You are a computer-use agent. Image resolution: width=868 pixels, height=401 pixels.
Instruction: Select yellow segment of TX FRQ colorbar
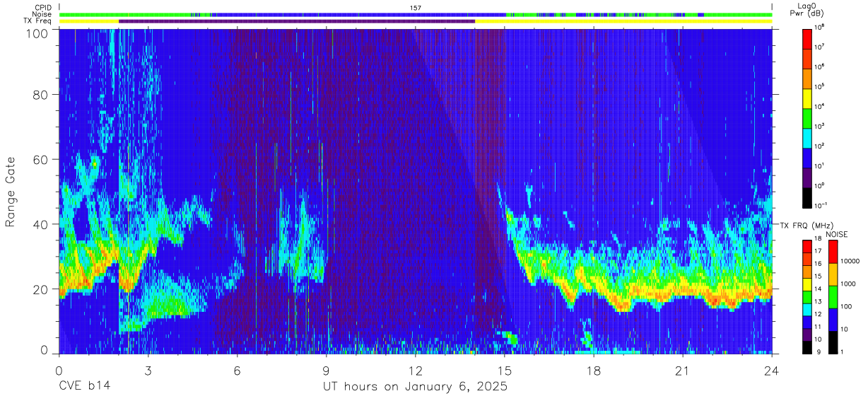[808, 284]
